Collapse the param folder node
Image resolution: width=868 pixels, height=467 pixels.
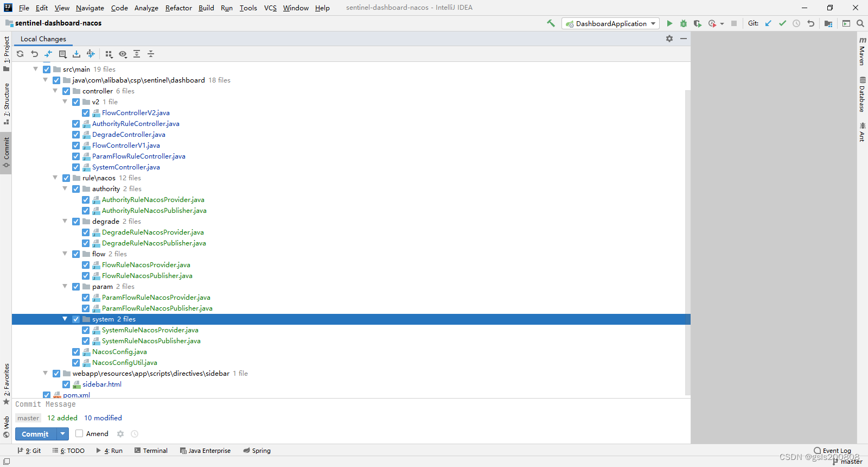pos(65,286)
